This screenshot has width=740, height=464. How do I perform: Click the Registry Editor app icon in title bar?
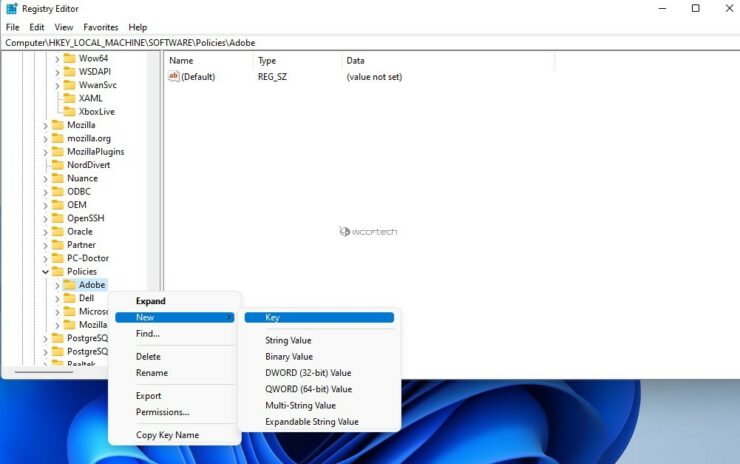[x=11, y=8]
